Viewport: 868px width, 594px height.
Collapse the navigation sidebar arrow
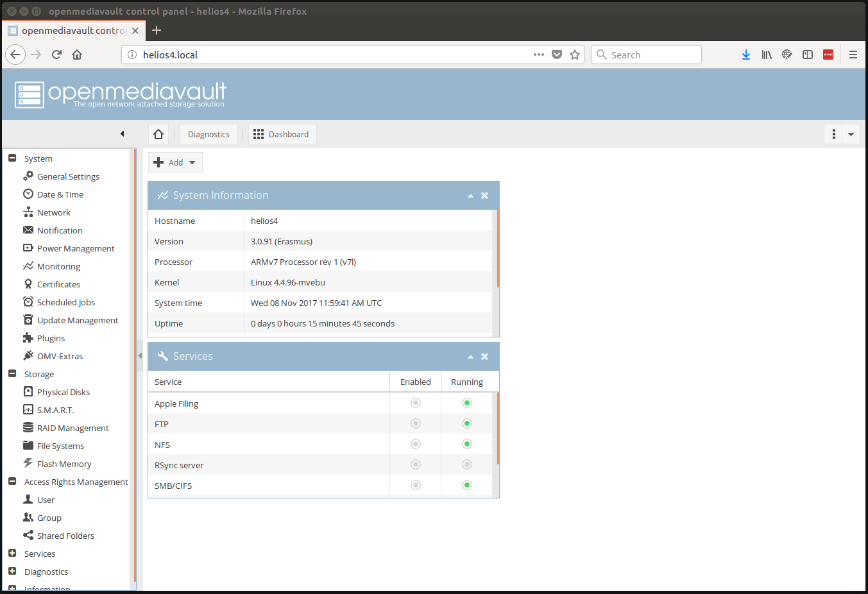[x=122, y=133]
